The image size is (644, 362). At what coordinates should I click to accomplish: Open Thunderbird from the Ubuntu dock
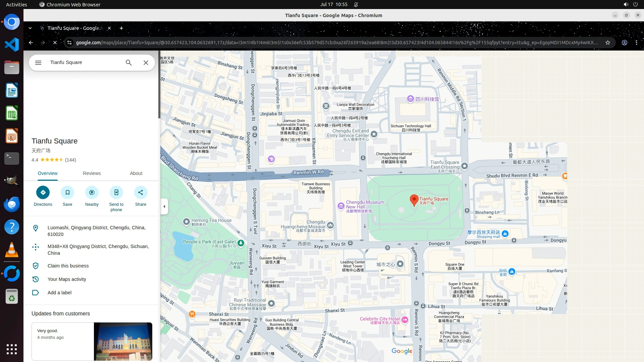12,204
